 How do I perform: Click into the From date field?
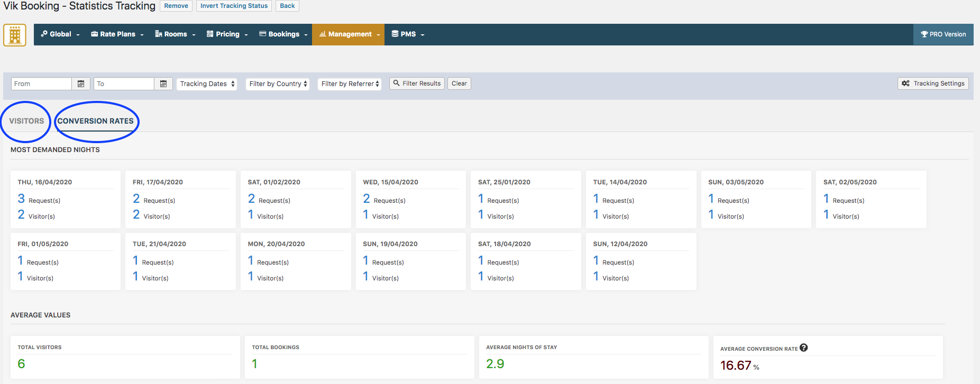pos(41,84)
